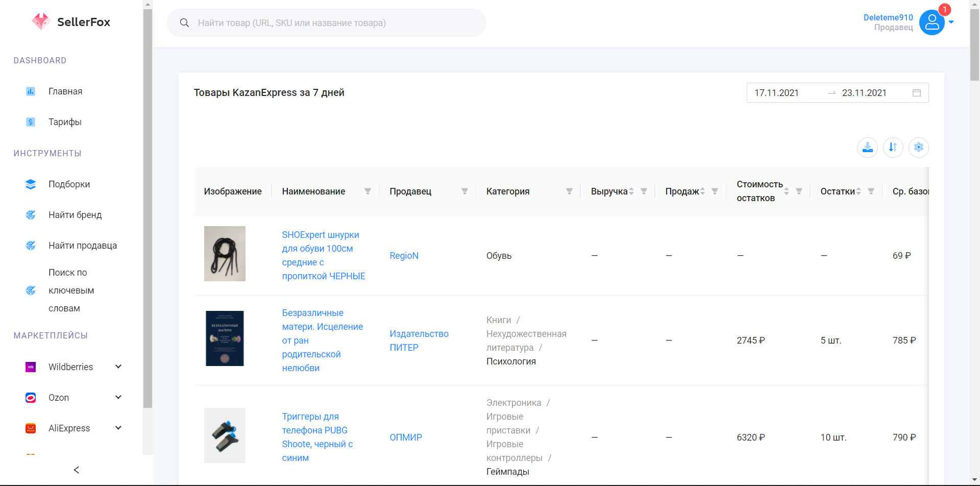The height and width of the screenshot is (486, 980).
Task: Click the Тарифы dollar icon
Action: tap(31, 122)
